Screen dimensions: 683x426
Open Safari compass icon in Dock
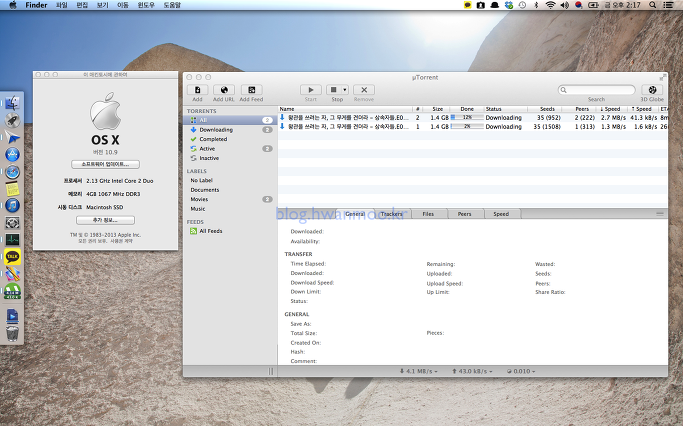12,172
